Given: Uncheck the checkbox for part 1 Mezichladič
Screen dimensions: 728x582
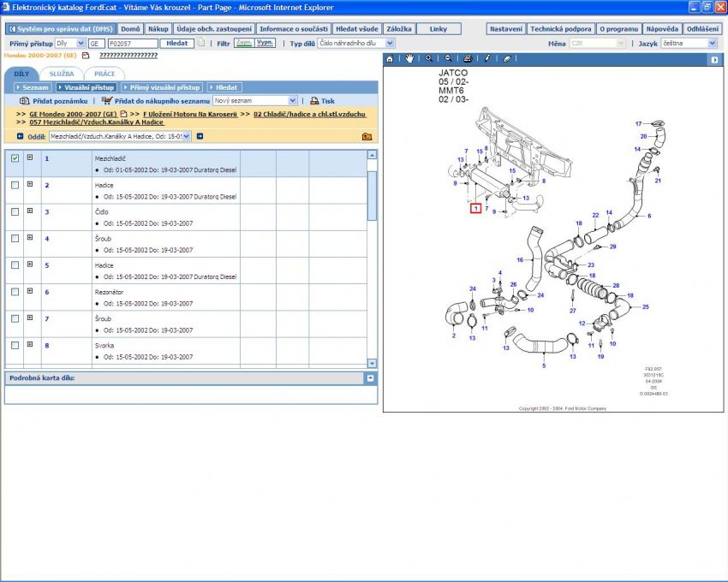Looking at the screenshot, I should (x=15, y=158).
